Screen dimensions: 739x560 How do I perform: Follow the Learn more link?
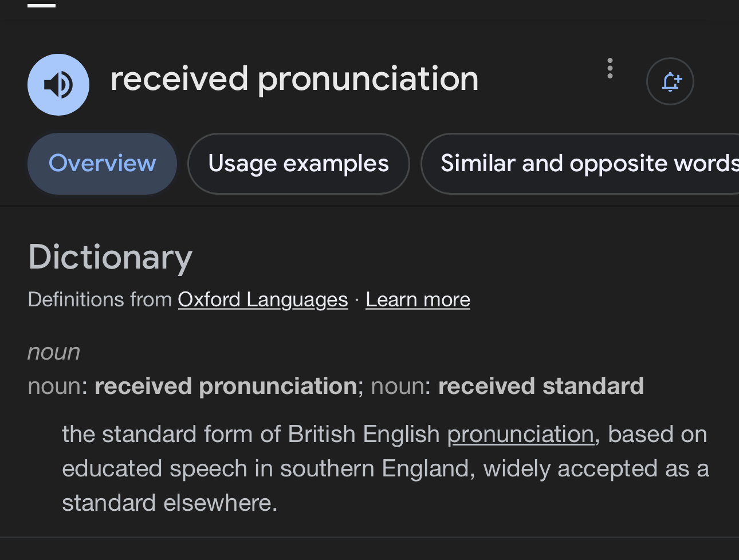[x=418, y=299]
